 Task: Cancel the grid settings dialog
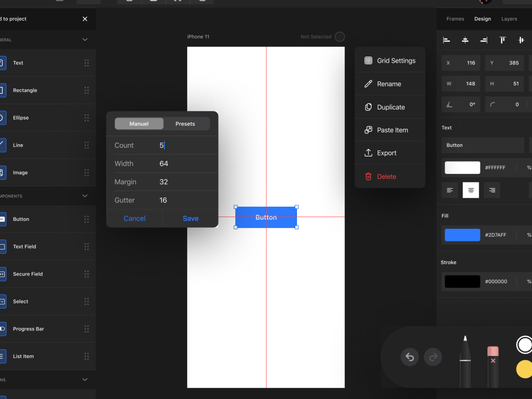coord(135,219)
